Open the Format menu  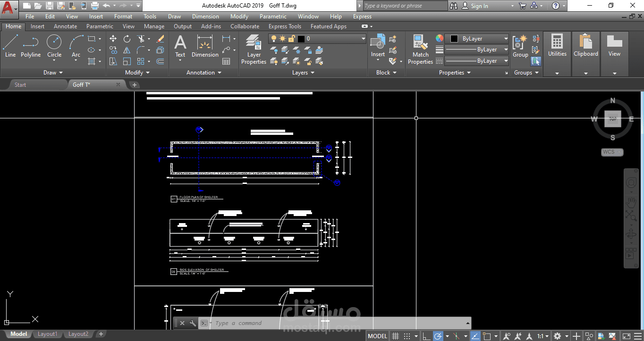click(123, 17)
